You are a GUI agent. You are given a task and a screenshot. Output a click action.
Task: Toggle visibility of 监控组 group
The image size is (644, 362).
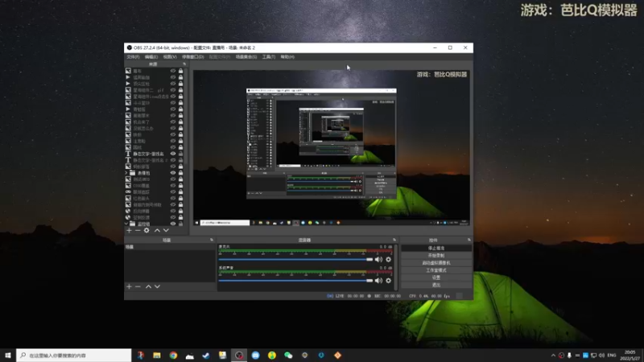173,224
